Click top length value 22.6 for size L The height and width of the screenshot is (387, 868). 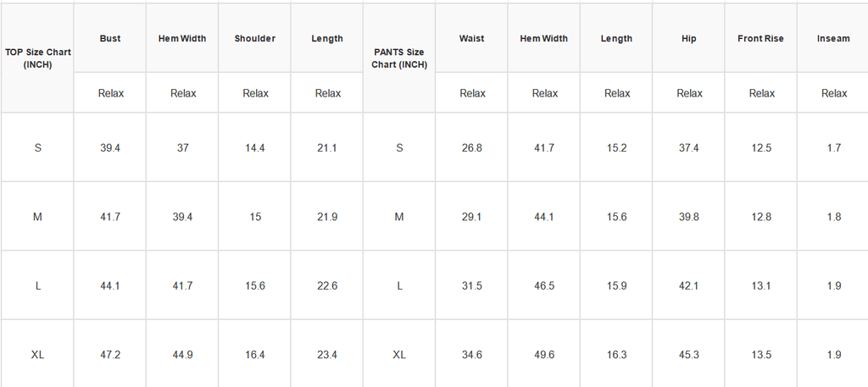coord(327,286)
